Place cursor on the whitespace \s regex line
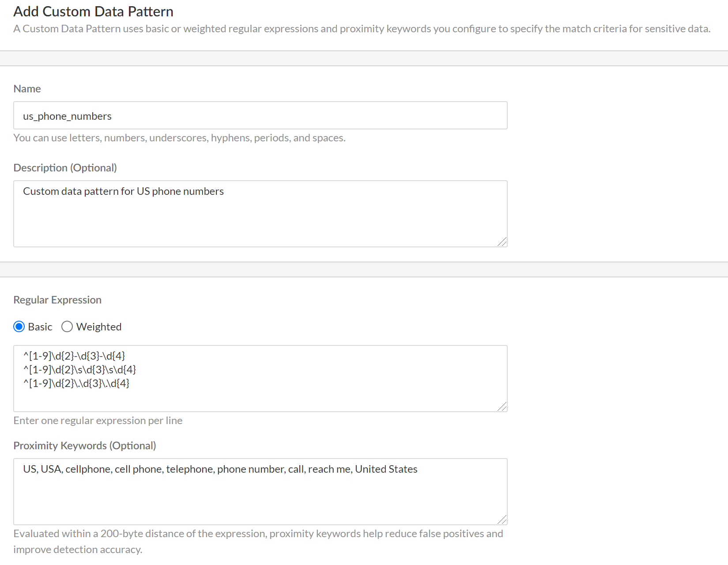The image size is (728, 565). tap(80, 370)
